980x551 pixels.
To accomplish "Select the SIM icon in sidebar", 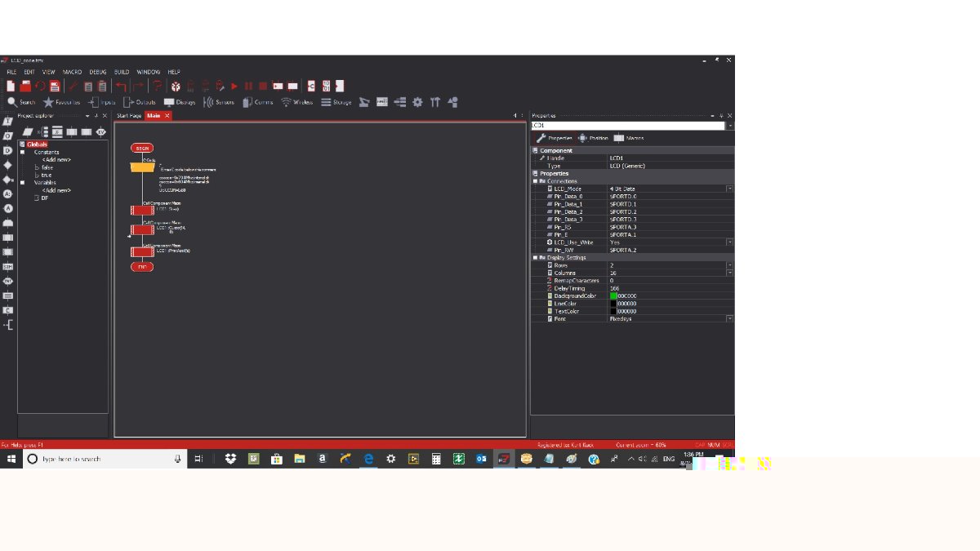I will click(8, 266).
